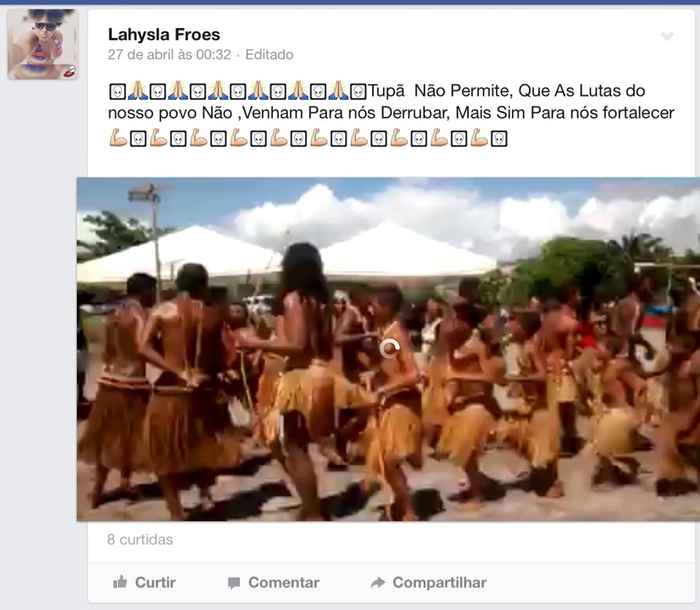Screen dimensions: 700x610
Task: Click the first alien emoji starting the post
Action: coord(118,91)
